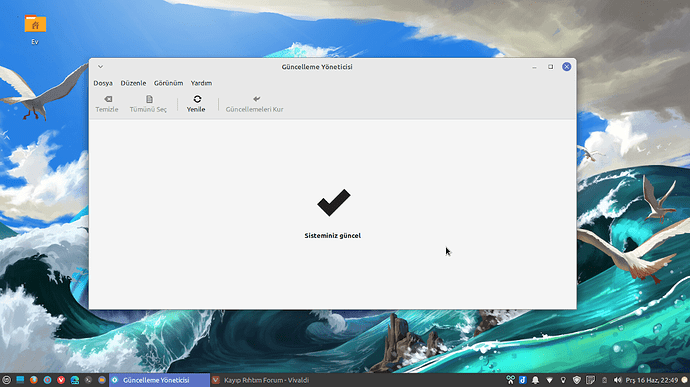Open the notifications bell in tray
The height and width of the screenshot is (387, 690).
pos(536,380)
